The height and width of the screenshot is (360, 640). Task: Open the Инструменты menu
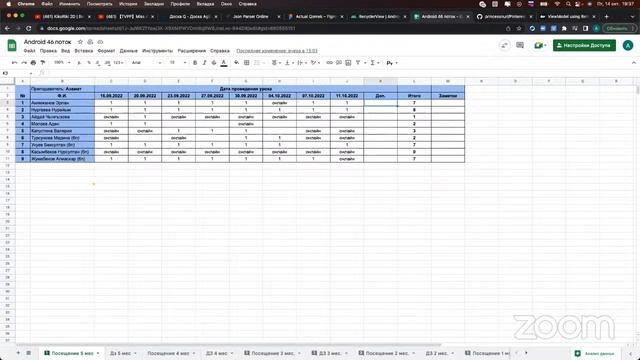pyautogui.click(x=158, y=51)
